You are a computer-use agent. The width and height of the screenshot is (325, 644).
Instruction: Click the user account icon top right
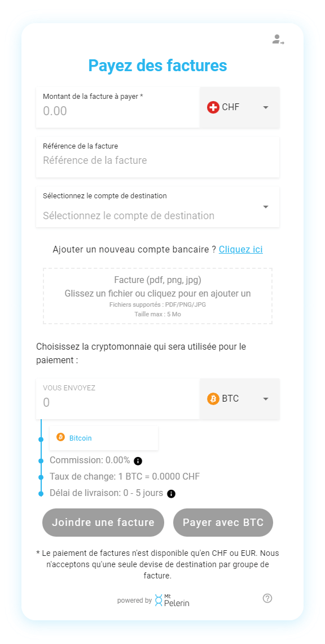(x=277, y=40)
